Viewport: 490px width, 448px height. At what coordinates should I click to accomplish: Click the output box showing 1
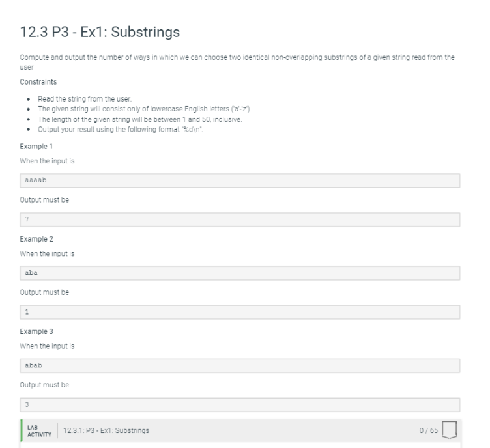[x=240, y=312]
